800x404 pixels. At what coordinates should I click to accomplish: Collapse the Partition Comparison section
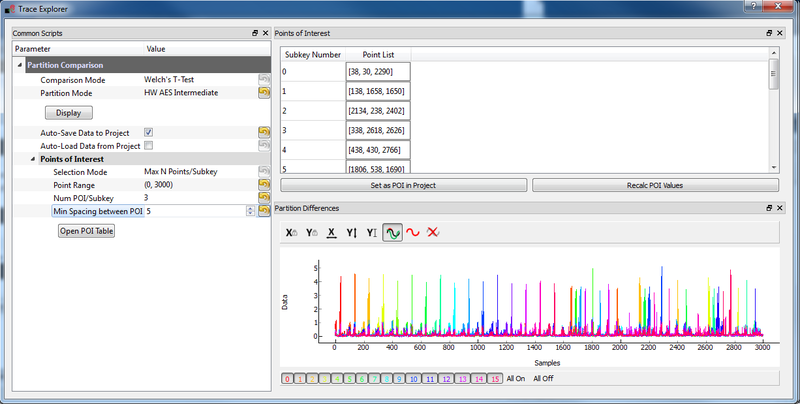(x=19, y=65)
